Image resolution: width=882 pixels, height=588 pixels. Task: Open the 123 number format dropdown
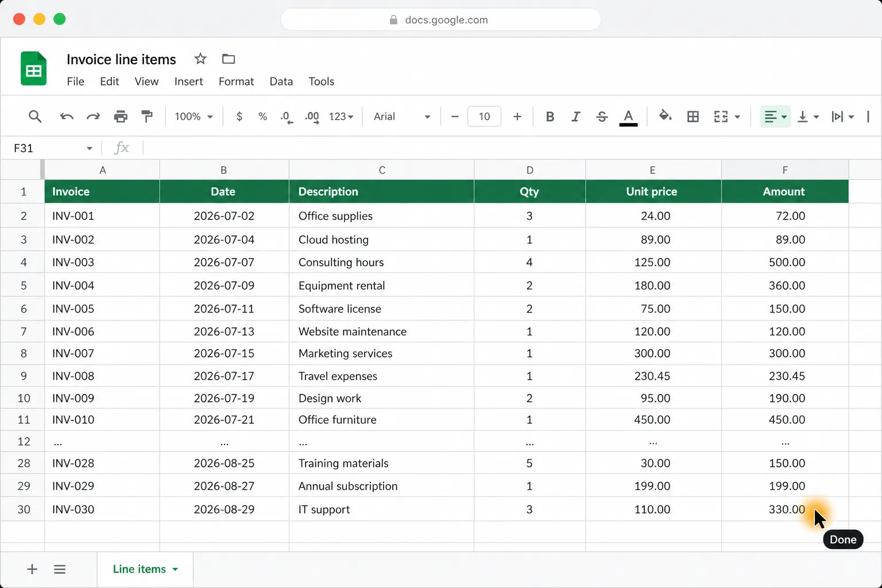coord(341,117)
